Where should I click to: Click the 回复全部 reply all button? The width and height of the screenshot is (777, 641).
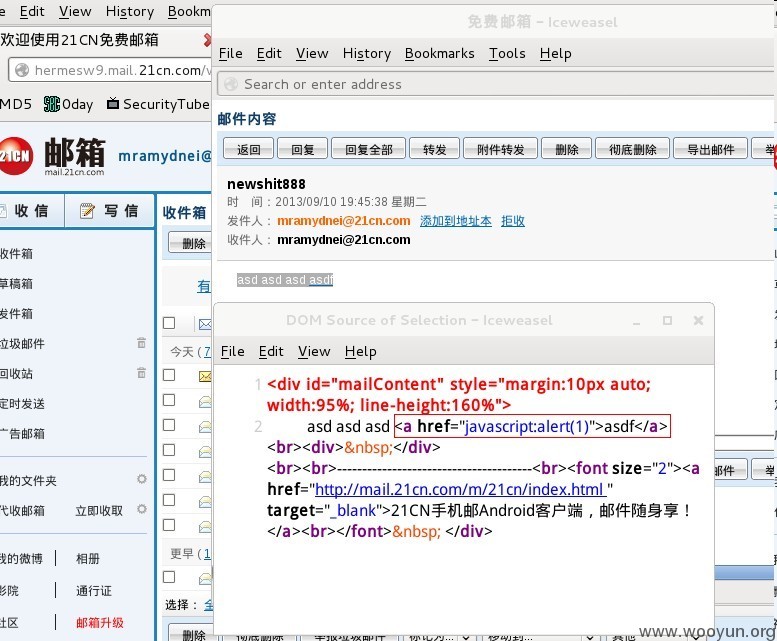coord(368,149)
